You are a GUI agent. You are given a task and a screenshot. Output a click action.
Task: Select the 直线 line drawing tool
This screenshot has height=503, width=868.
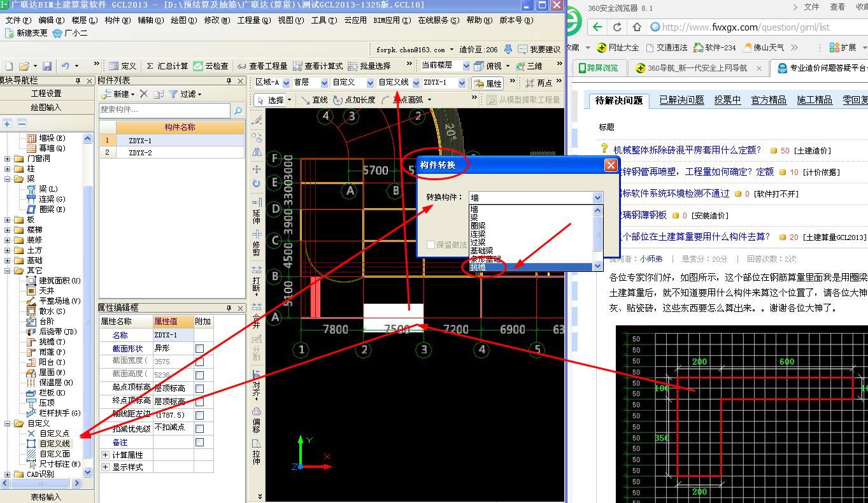click(315, 100)
